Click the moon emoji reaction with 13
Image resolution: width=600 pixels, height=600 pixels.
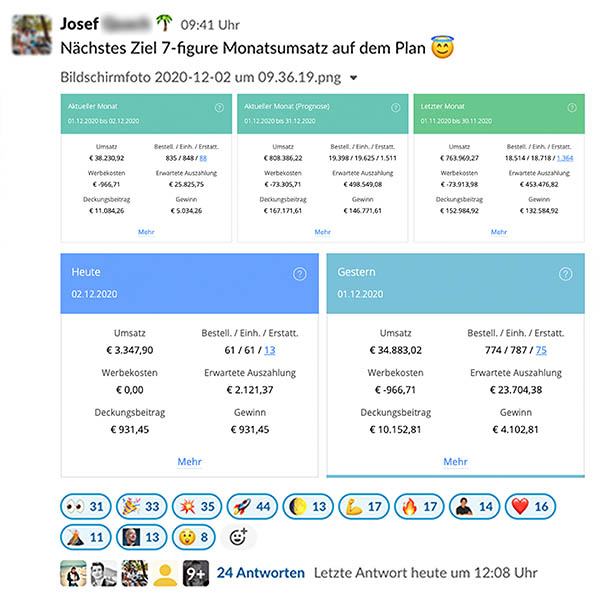tap(308, 507)
